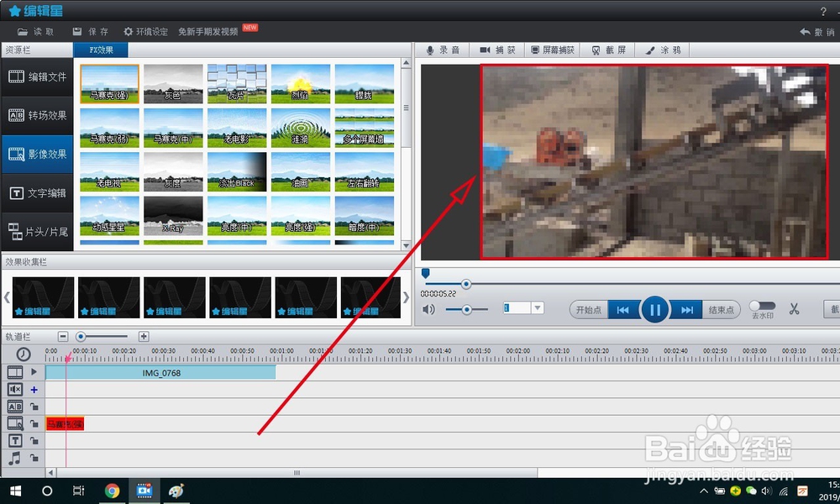
Task: Click the 屏幕捕获 screen capture button
Action: click(x=553, y=50)
